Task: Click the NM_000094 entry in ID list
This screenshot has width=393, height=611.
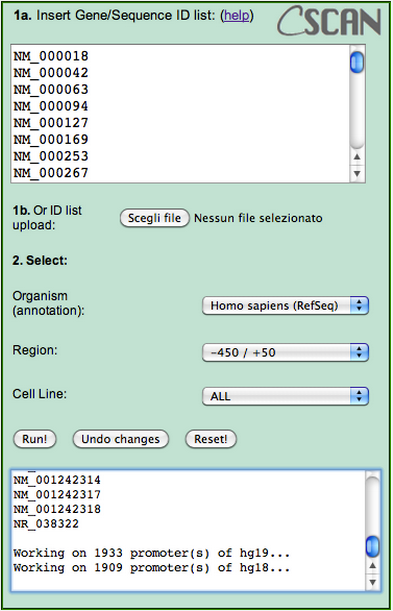Action: tap(51, 106)
